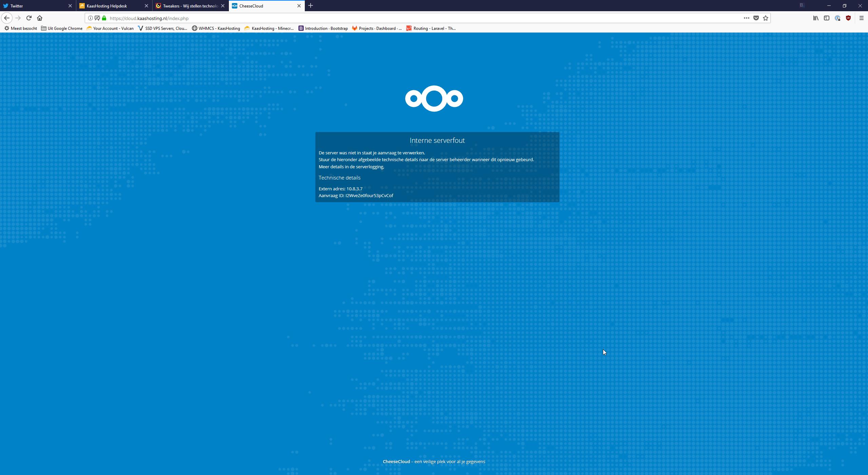The width and height of the screenshot is (868, 475).
Task: Open the Firefox Library icon
Action: 815,18
